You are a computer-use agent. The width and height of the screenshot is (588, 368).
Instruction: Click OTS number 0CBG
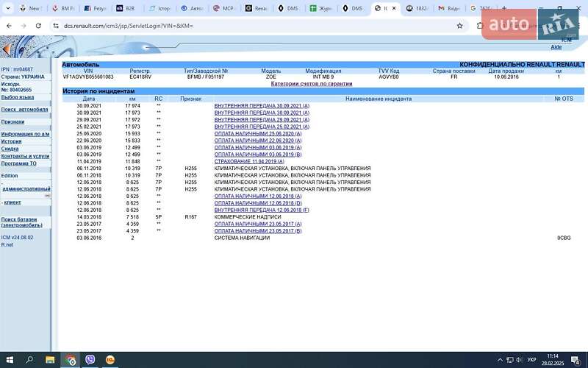[564, 238]
